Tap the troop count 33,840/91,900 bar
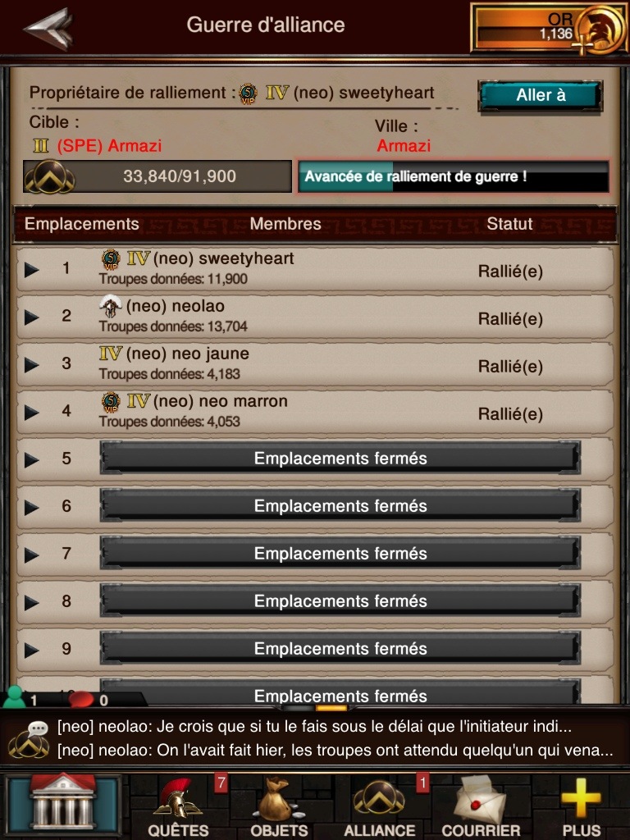The image size is (630, 840). [157, 176]
